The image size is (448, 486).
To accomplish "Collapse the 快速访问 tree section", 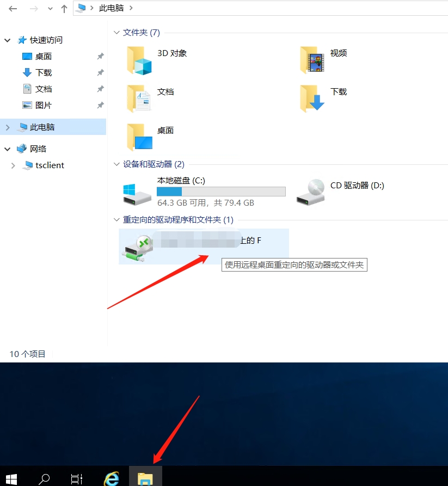I will point(8,40).
